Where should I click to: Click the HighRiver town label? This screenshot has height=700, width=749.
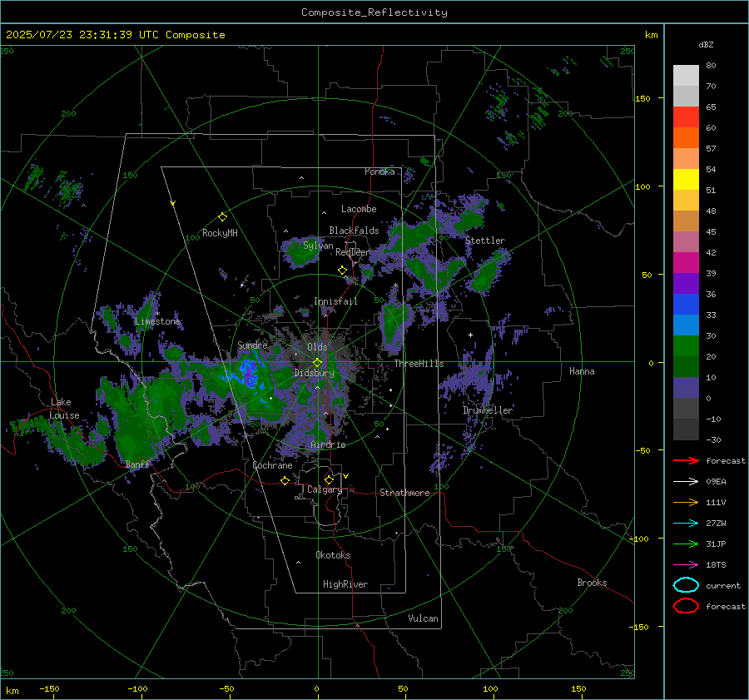tap(345, 584)
